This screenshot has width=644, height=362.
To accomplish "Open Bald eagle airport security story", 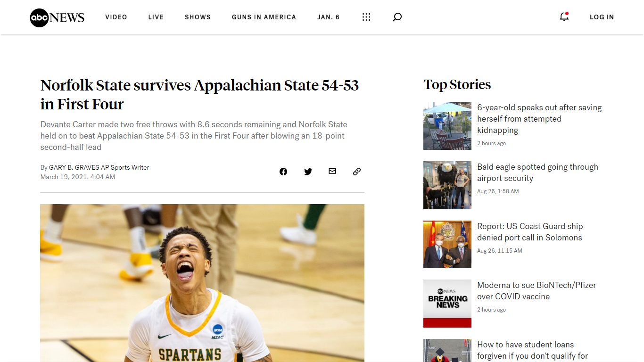I will [x=537, y=173].
